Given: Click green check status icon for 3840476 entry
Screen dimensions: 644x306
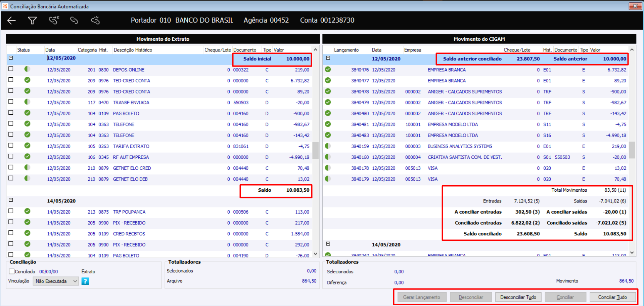Looking at the screenshot, I should 328,70.
